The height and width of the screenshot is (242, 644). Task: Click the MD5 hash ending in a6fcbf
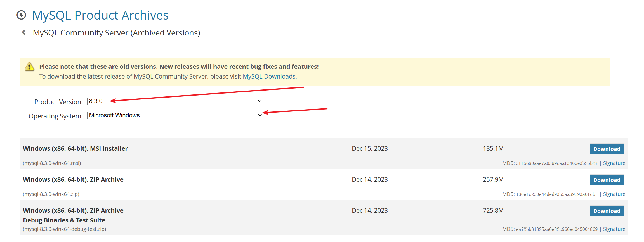(556, 194)
